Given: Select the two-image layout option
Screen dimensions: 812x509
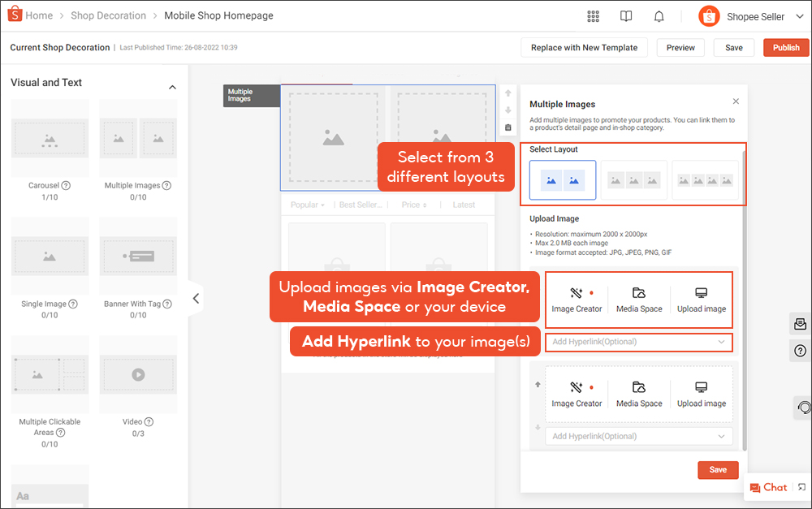Looking at the screenshot, I should coord(563,180).
